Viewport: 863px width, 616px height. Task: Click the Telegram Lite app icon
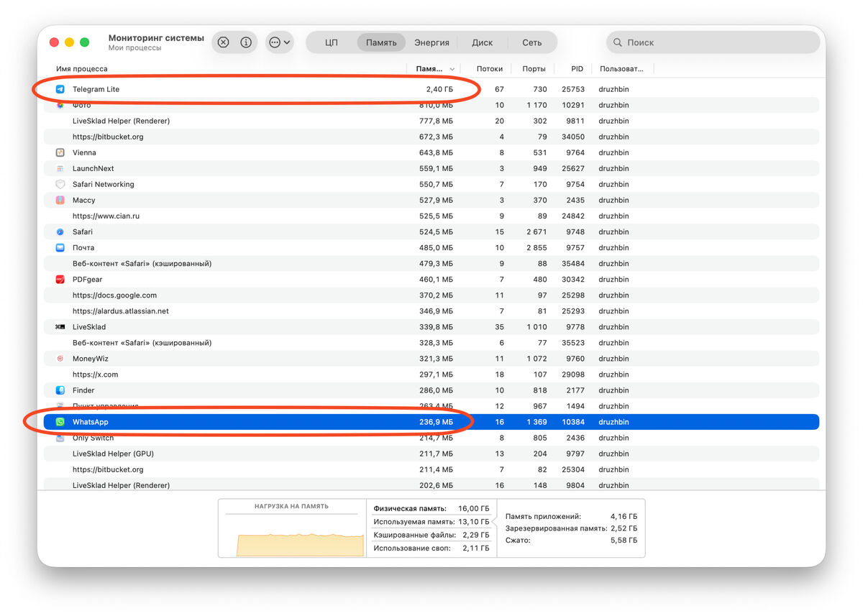point(60,89)
